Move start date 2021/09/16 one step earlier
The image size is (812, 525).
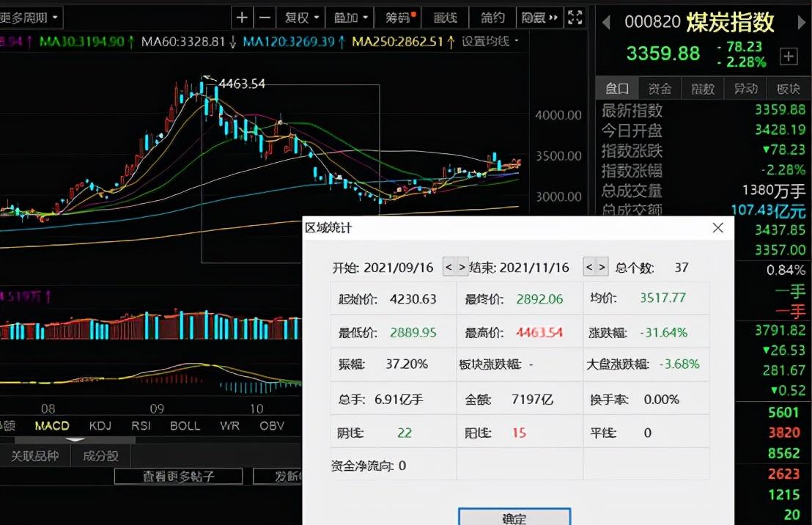point(449,268)
